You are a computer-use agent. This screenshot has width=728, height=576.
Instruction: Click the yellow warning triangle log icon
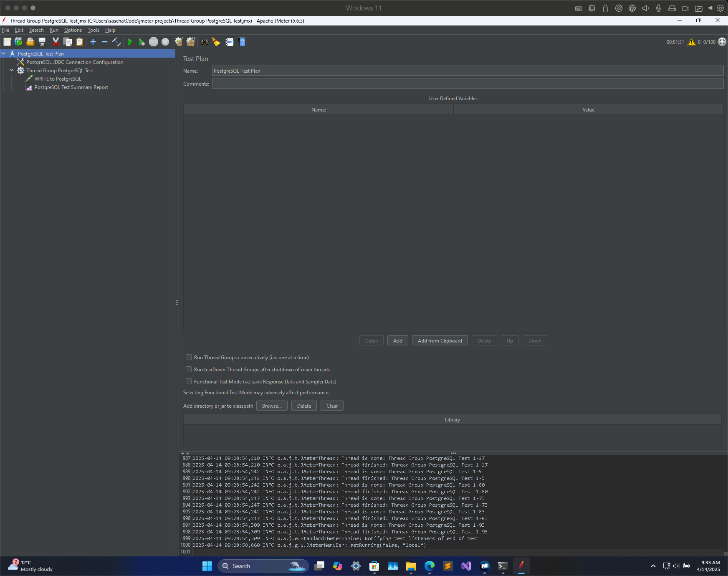[692, 42]
